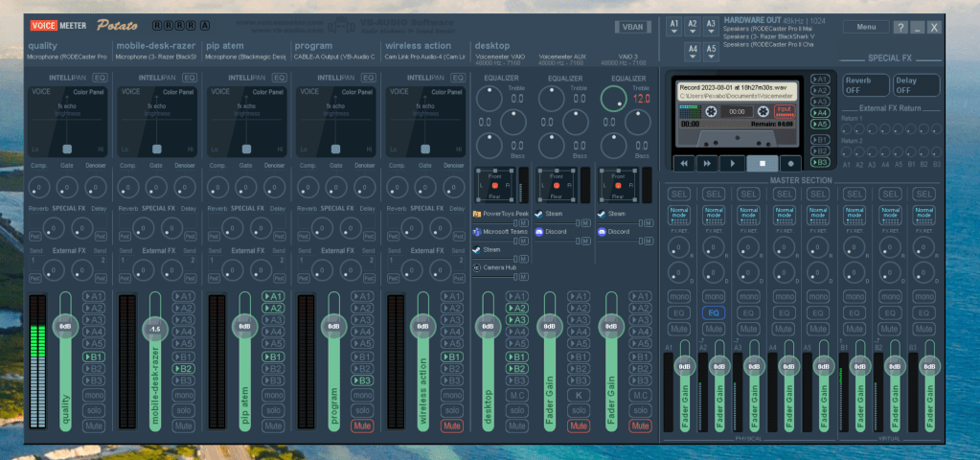Image resolution: width=980 pixels, height=460 pixels.
Task: Open EQ on the quality strip Intellipan
Action: pyautogui.click(x=100, y=79)
